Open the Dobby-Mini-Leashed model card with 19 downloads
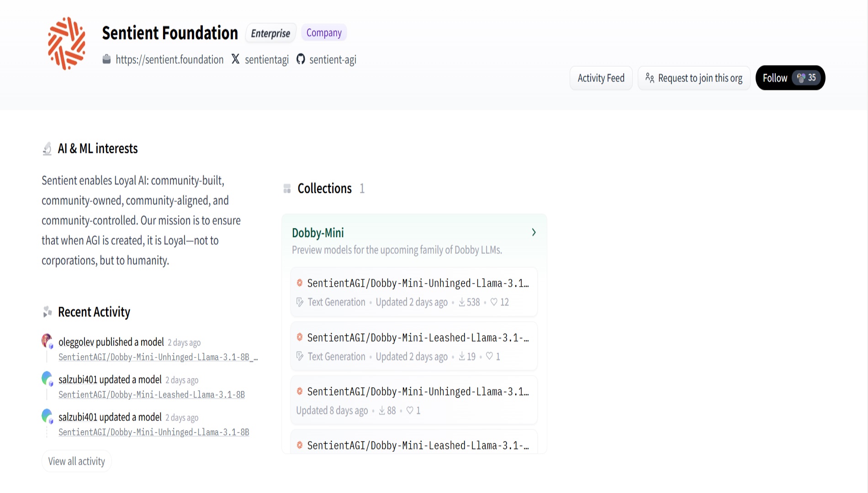The width and height of the screenshot is (868, 493). pos(414,346)
